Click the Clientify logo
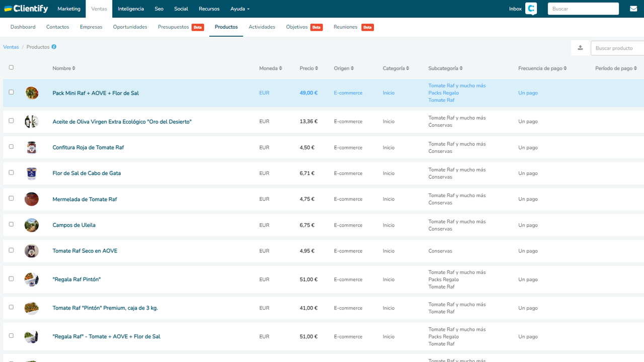This screenshot has width=644, height=362. 26,9
